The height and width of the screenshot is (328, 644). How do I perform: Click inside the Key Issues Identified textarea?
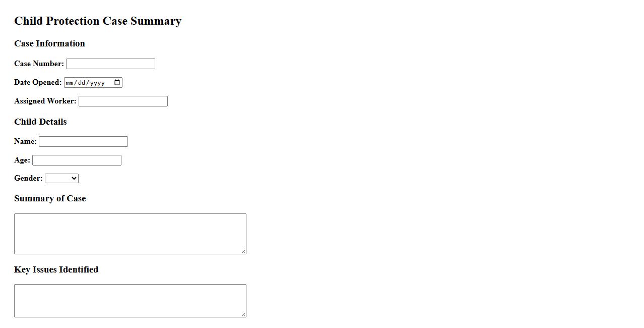tap(130, 300)
